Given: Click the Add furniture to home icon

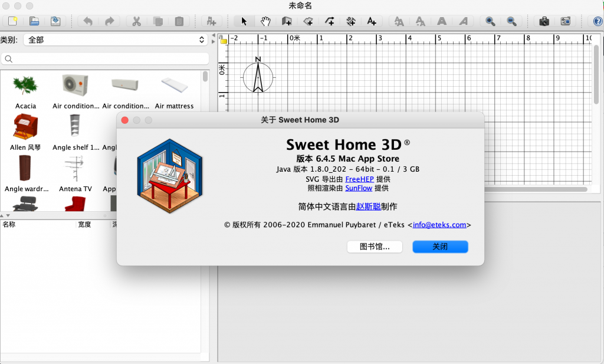Looking at the screenshot, I should pos(211,21).
